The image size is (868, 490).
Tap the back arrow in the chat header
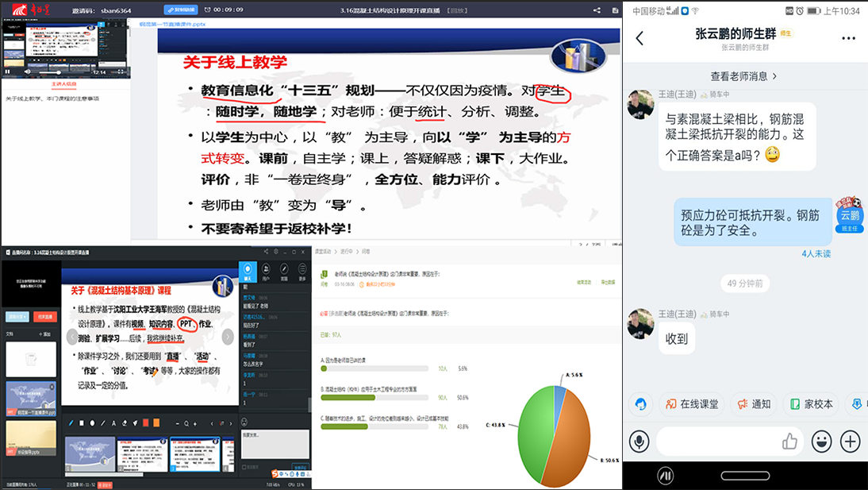[x=639, y=38]
